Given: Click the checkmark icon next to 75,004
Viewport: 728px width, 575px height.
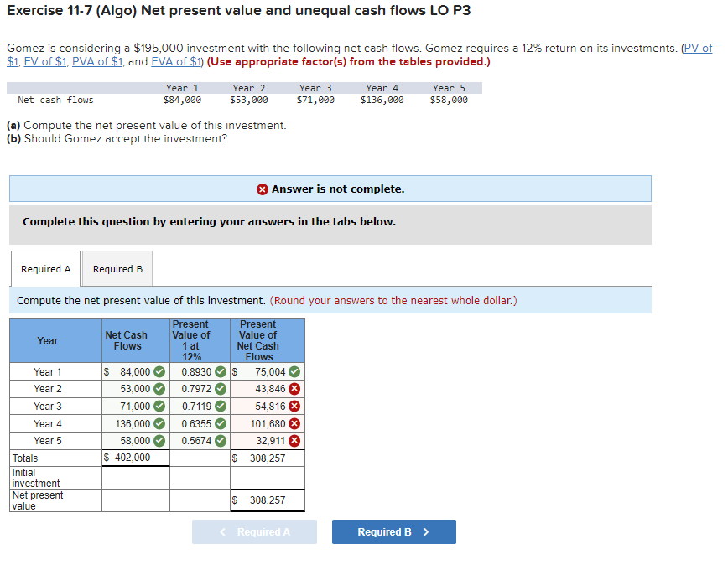Looking at the screenshot, I should (294, 371).
